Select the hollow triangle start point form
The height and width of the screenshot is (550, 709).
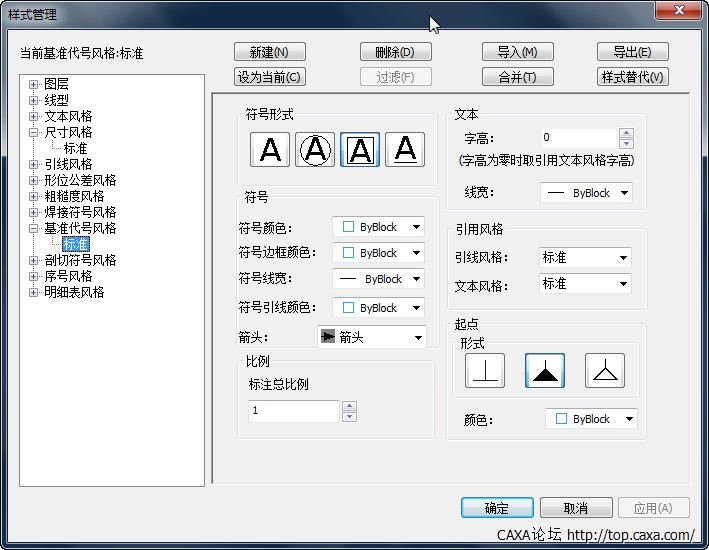pyautogui.click(x=605, y=371)
